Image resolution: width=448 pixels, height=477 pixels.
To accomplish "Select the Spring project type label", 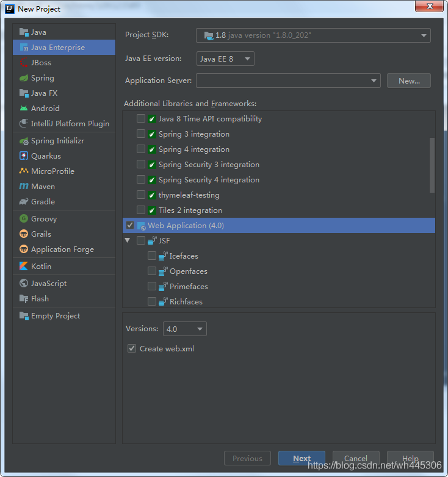I will pyautogui.click(x=43, y=78).
